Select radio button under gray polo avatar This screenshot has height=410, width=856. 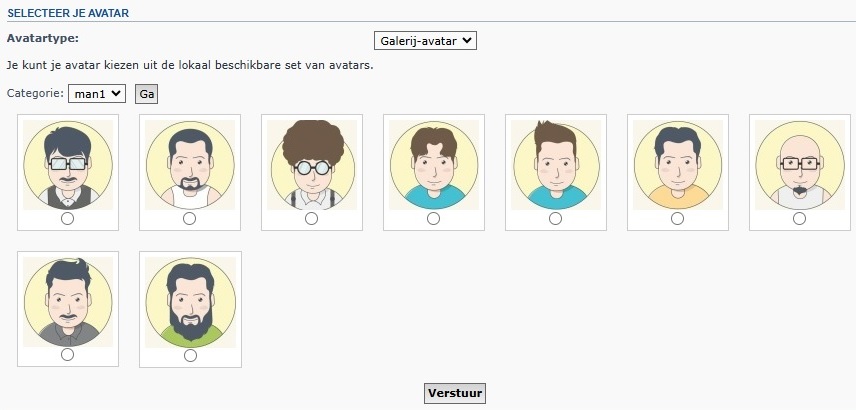pyautogui.click(x=67, y=355)
